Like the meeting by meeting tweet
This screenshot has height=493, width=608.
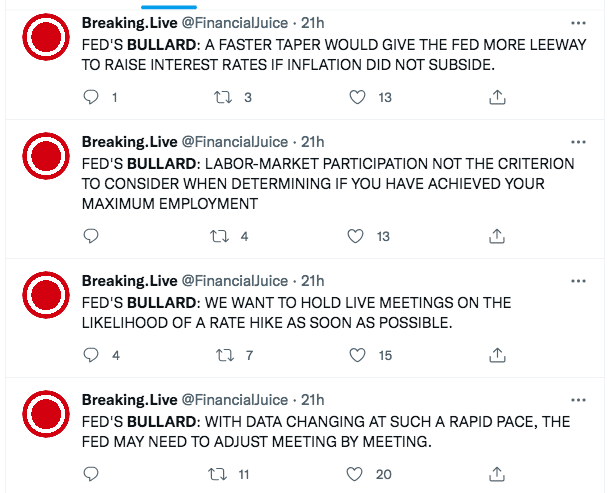tap(357, 474)
